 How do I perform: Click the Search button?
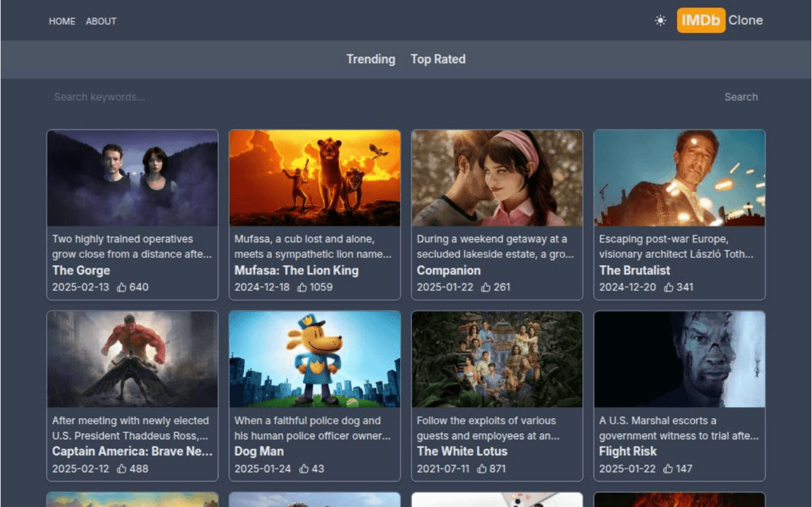pyautogui.click(x=741, y=97)
